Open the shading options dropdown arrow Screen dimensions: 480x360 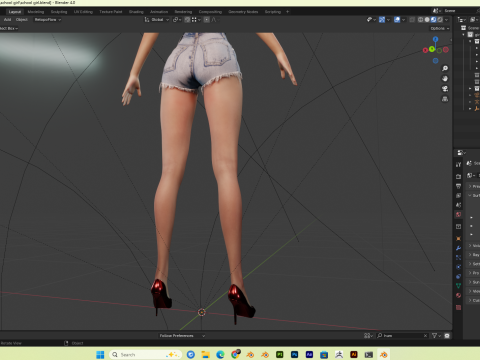pos(447,20)
